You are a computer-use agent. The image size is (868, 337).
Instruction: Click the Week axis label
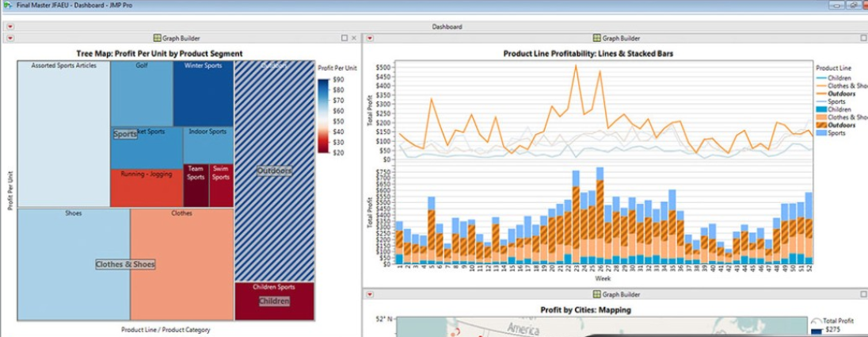tap(603, 279)
